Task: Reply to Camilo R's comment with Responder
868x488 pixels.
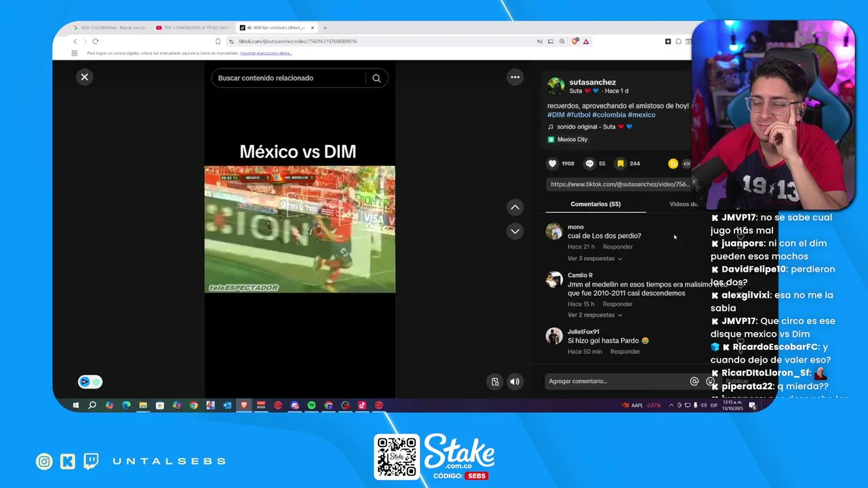Action: [618, 304]
